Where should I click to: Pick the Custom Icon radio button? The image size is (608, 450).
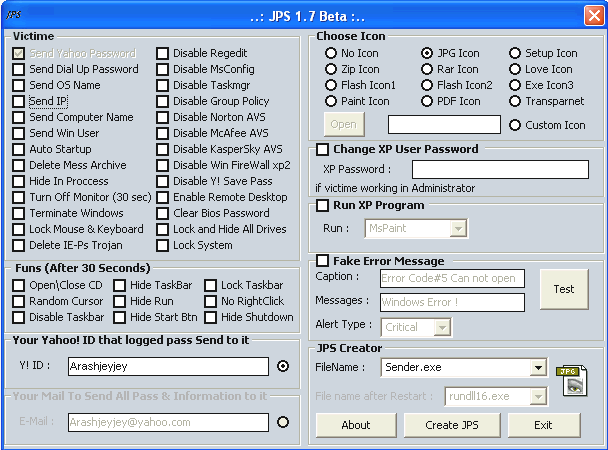pos(515,125)
